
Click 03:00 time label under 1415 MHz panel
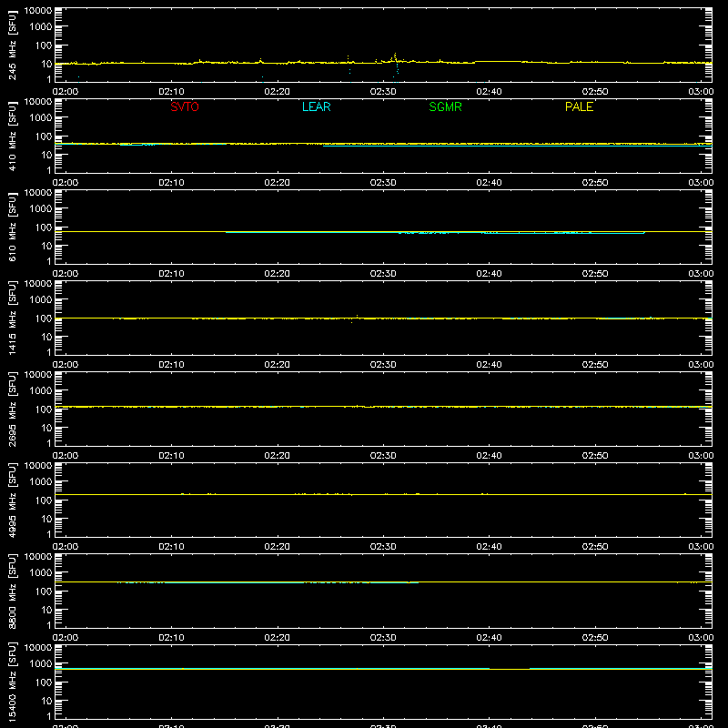[x=701, y=365]
